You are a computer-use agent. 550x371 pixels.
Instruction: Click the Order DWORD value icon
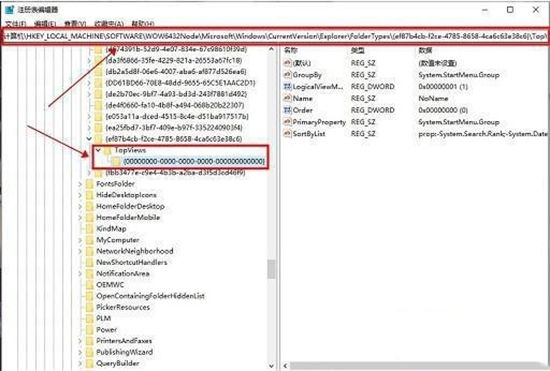point(287,110)
